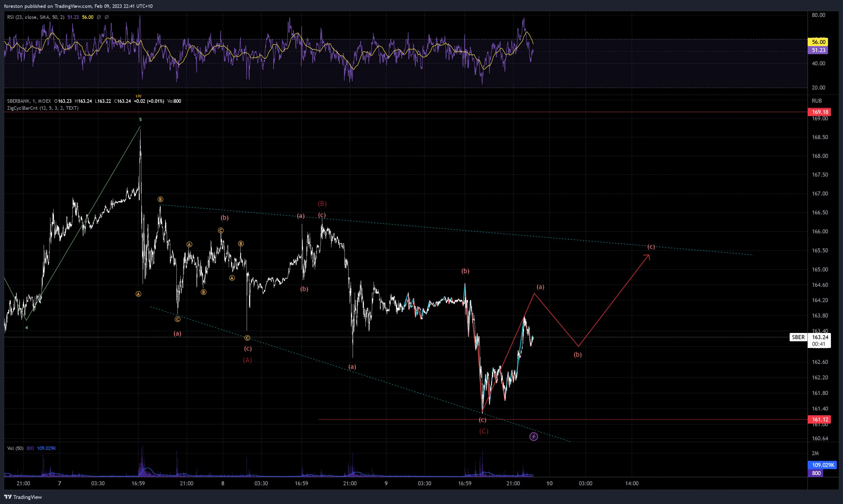This screenshot has height=504, width=843.
Task: Click the Vol (50) indicator legend
Action: (15, 448)
